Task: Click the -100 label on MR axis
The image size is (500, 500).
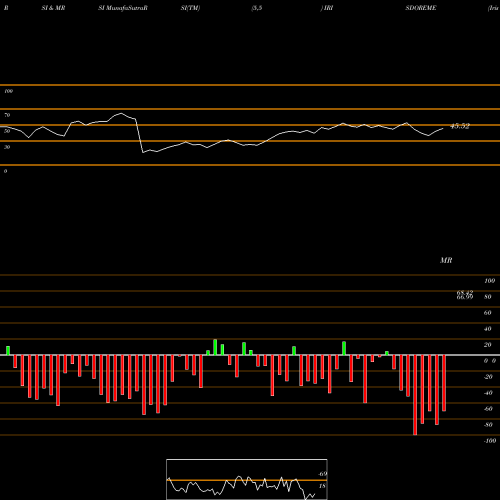Action: pyautogui.click(x=490, y=441)
